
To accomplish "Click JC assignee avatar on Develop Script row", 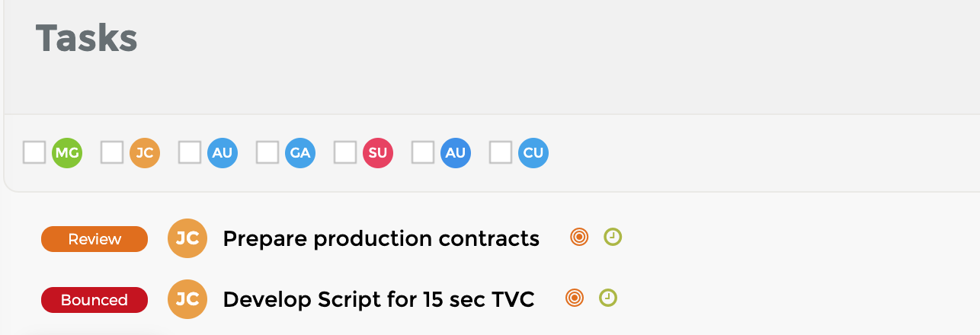I will (x=187, y=299).
